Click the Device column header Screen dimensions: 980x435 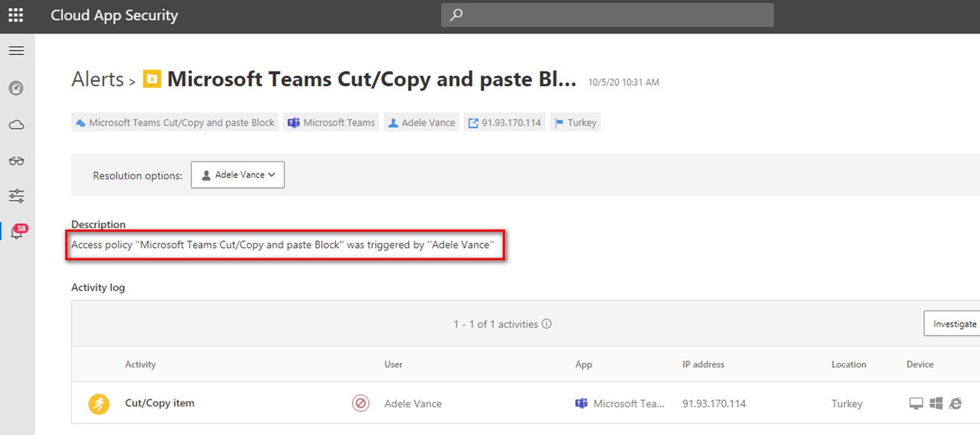coord(920,364)
